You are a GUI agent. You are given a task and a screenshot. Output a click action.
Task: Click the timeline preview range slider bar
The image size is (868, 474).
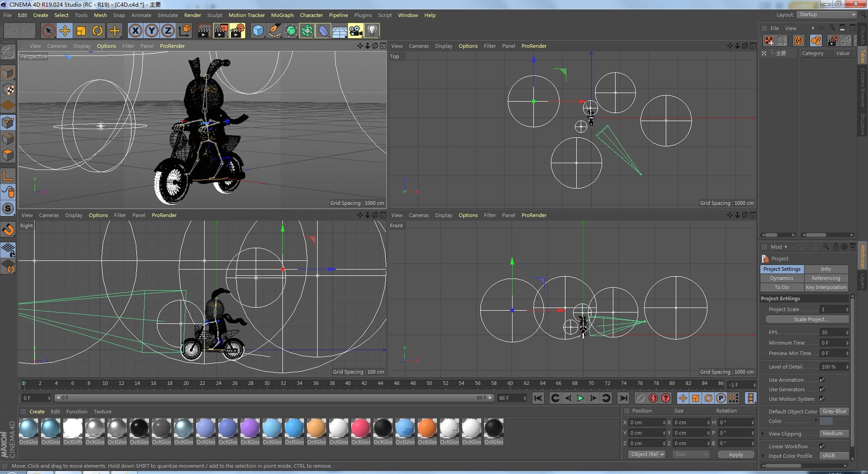(274, 398)
